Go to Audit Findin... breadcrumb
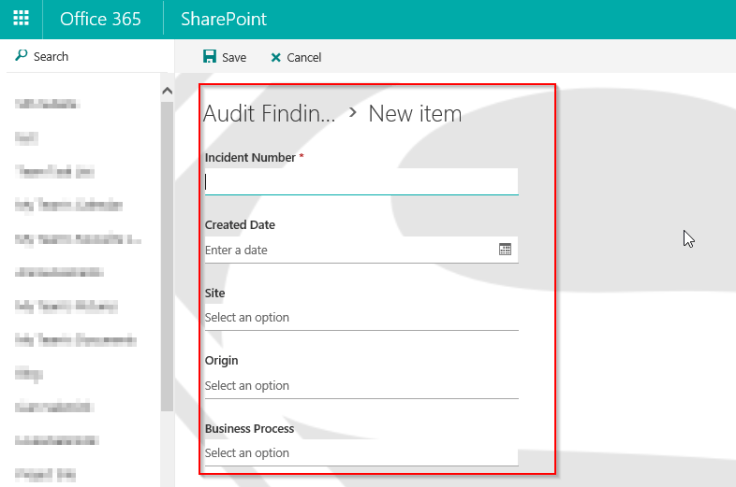Image resolution: width=736 pixels, height=487 pixels. [x=269, y=114]
